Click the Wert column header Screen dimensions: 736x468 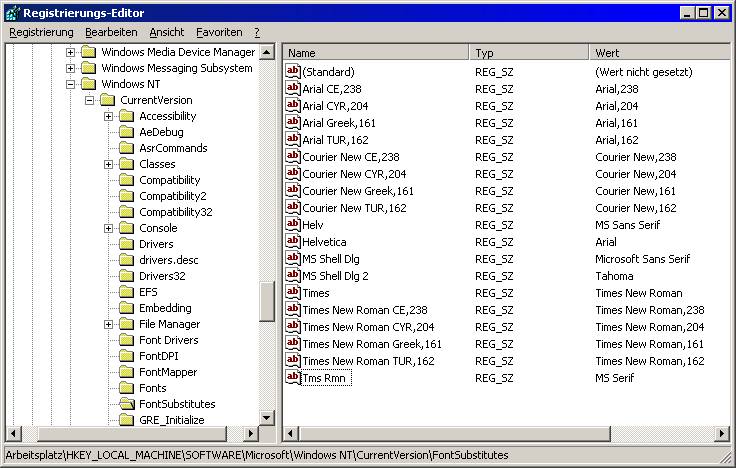[660, 52]
